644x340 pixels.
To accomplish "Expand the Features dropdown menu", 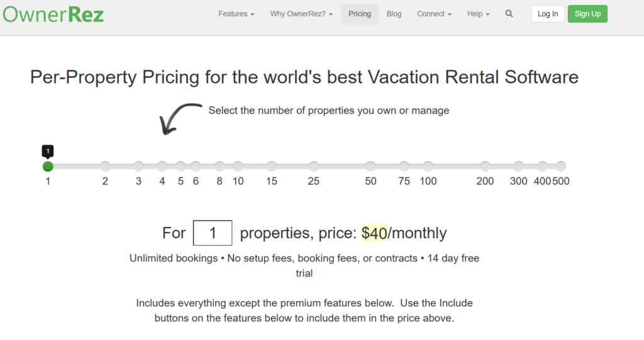I will click(236, 14).
